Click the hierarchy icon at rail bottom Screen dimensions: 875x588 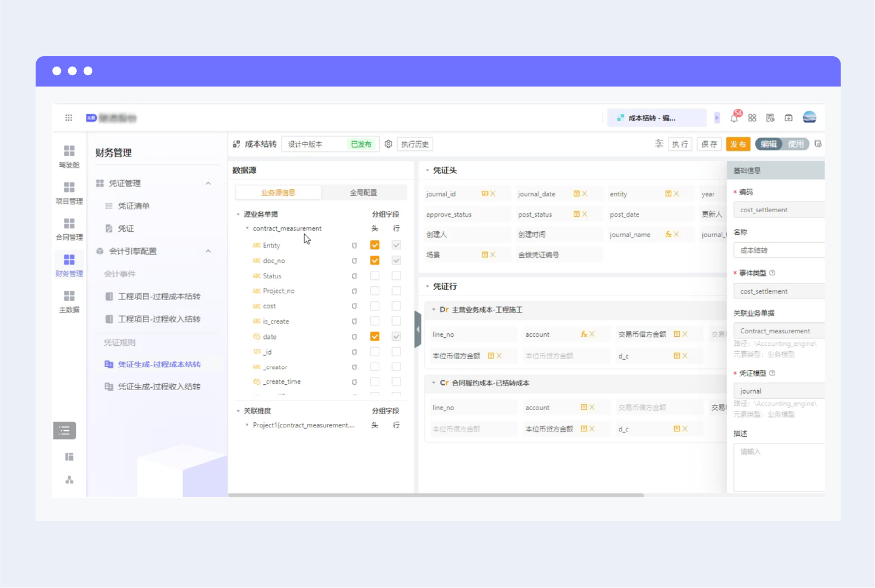[x=69, y=480]
